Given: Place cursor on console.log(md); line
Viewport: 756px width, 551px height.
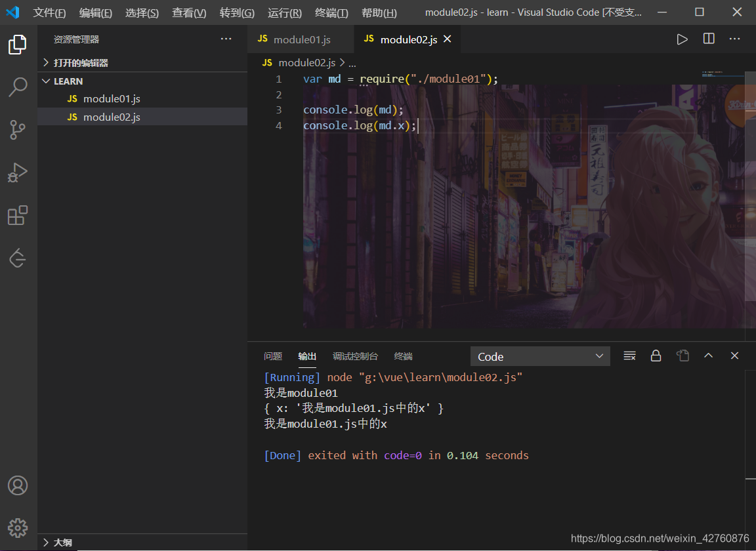Looking at the screenshot, I should pos(353,110).
